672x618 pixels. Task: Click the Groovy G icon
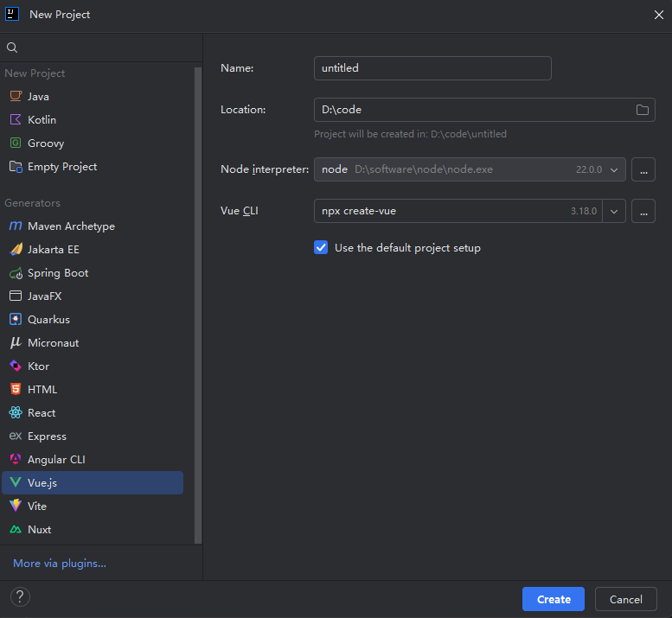(16, 143)
